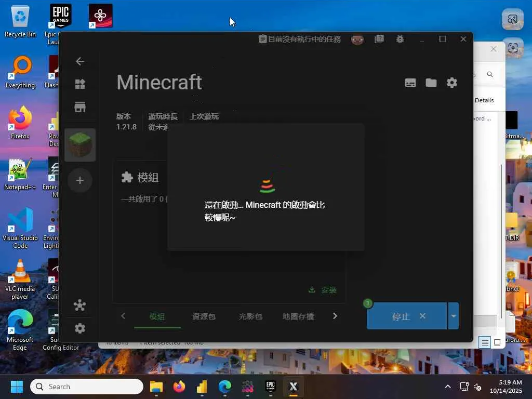The image size is (532, 399).
Task: Click Details in background Explorer window
Action: [484, 100]
